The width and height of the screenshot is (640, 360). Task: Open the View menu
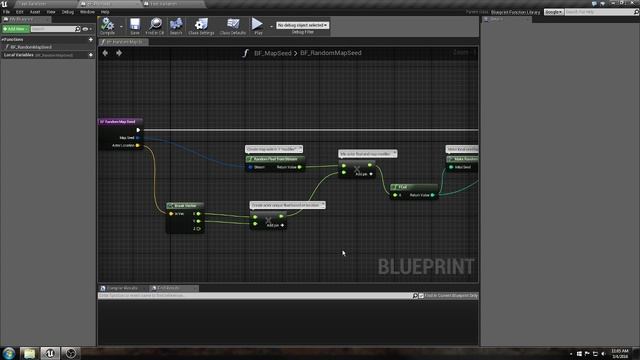51,12
